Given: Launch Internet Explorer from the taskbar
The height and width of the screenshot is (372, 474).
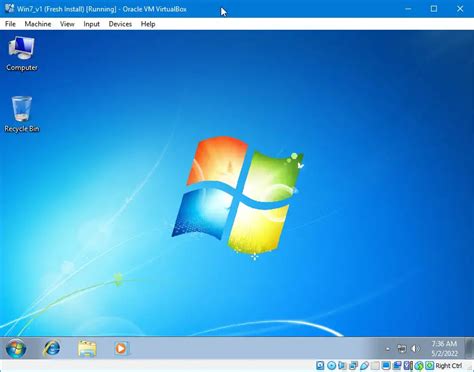Looking at the screenshot, I should [52, 348].
